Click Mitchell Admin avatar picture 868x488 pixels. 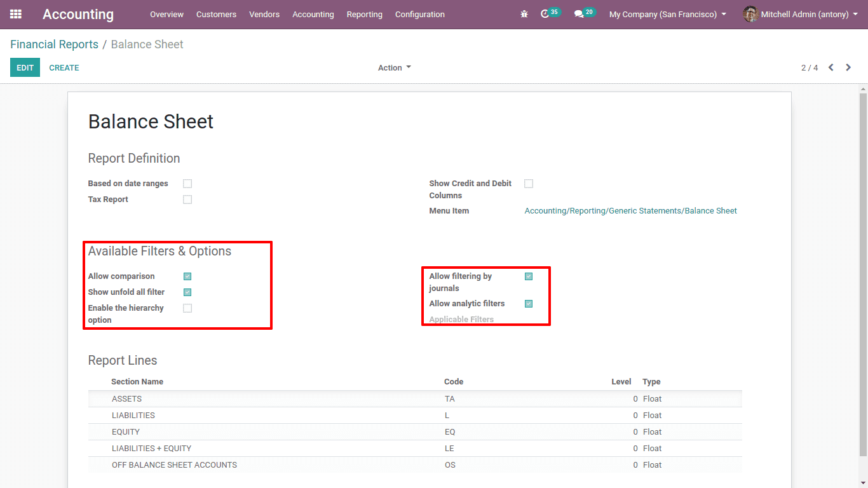pos(750,14)
